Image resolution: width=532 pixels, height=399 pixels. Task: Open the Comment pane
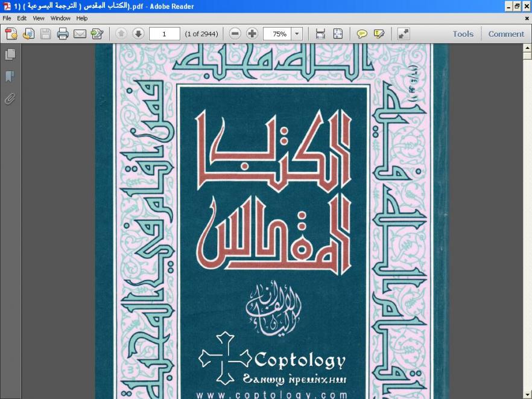[x=506, y=34]
